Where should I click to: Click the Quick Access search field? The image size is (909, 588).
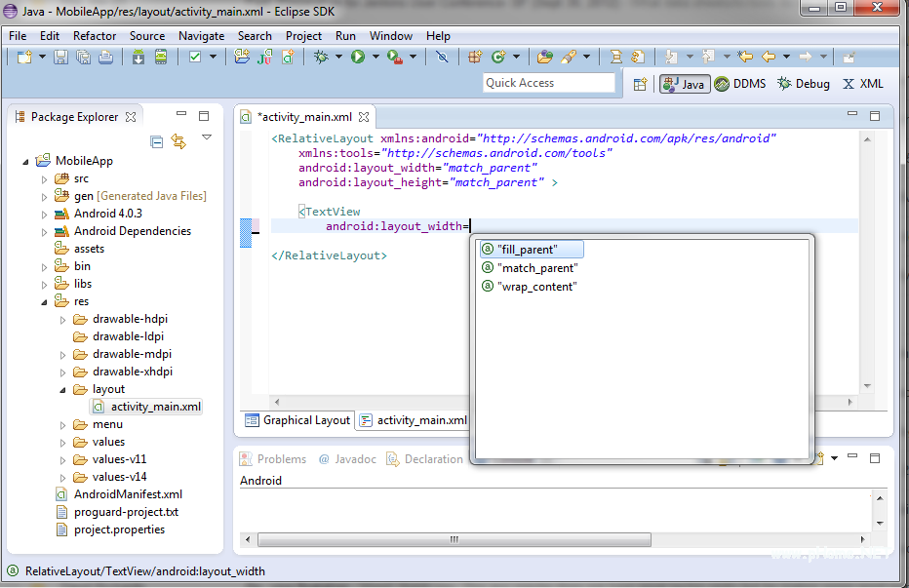(549, 83)
